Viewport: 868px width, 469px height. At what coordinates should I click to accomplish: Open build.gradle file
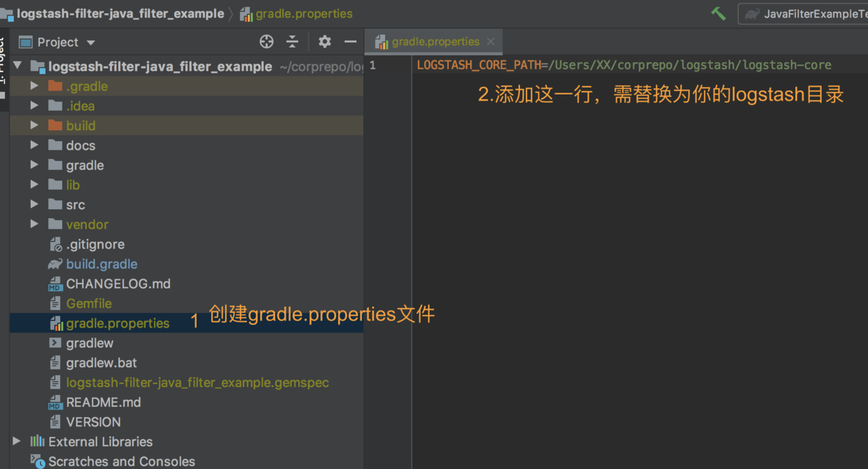(101, 264)
